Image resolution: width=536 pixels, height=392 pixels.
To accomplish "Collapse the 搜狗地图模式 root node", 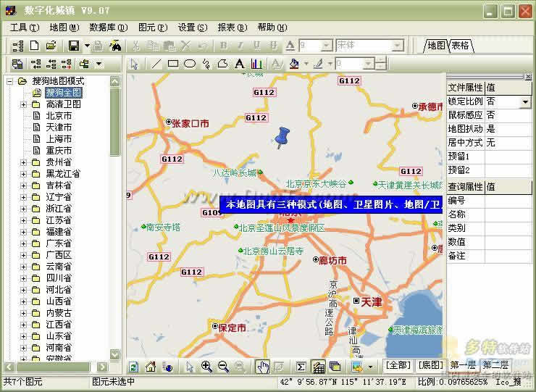I will (x=9, y=81).
